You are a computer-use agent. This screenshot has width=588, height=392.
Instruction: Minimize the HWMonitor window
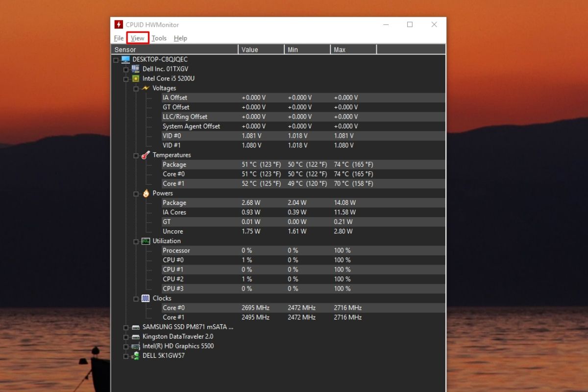click(386, 24)
